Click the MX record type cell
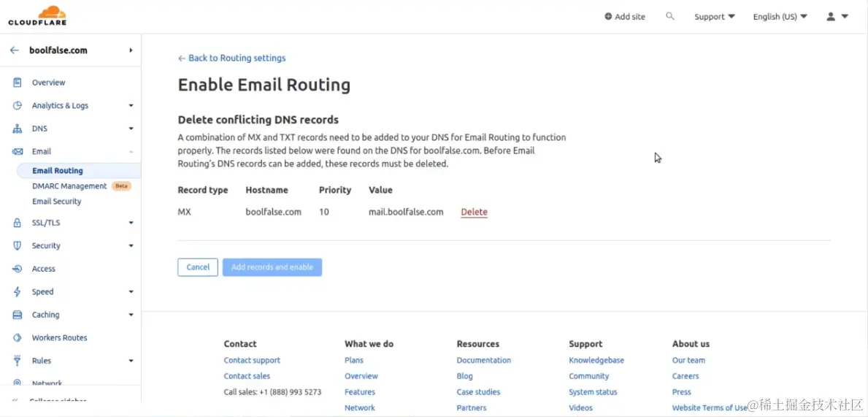The width and height of the screenshot is (868, 417). (x=185, y=212)
